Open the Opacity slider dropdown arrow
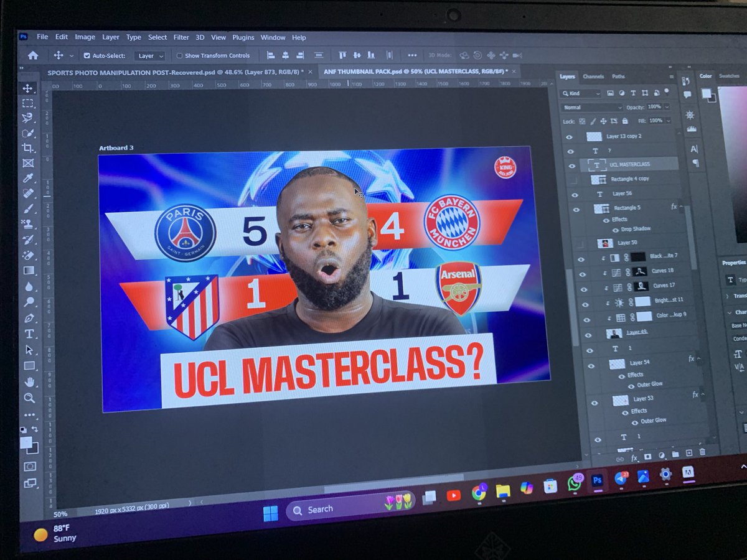Image resolution: width=747 pixels, height=560 pixels. tap(667, 106)
